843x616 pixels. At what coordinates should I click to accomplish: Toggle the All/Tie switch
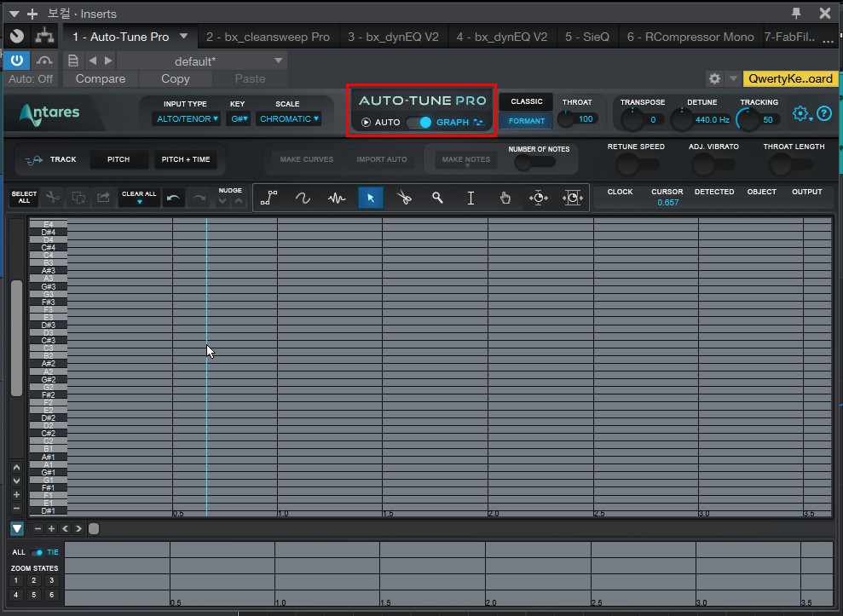(x=38, y=552)
